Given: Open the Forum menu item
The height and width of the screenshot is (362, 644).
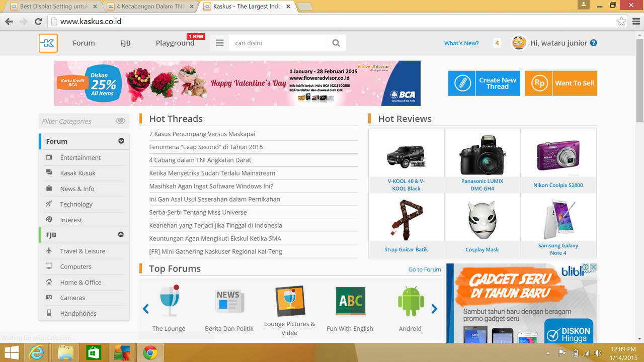Looking at the screenshot, I should [84, 43].
